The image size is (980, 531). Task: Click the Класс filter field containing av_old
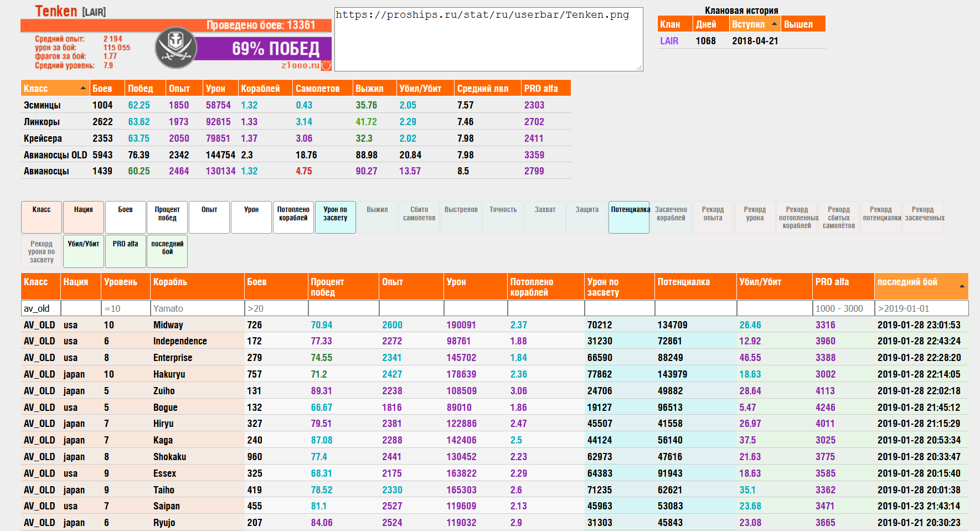coord(41,308)
